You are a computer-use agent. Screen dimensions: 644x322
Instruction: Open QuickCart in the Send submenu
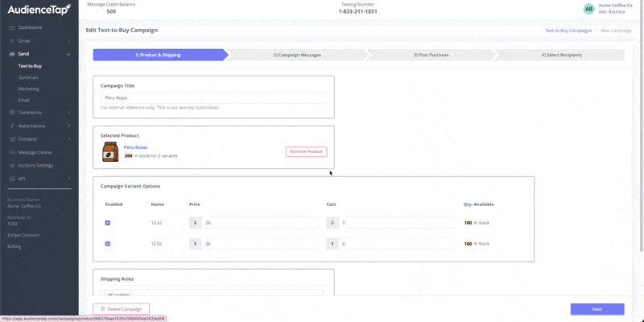pos(28,77)
